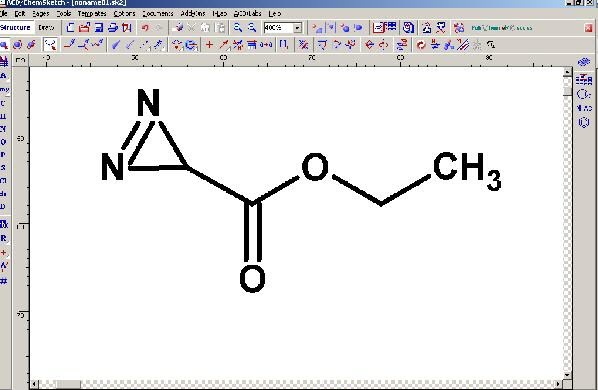The height and width of the screenshot is (390, 598).
Task: Click the vertical scrollbar down arrow
Action: (567, 376)
